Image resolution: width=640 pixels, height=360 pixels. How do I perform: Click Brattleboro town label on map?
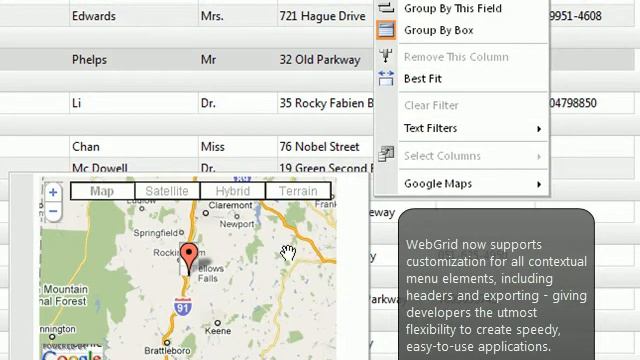coord(167,351)
